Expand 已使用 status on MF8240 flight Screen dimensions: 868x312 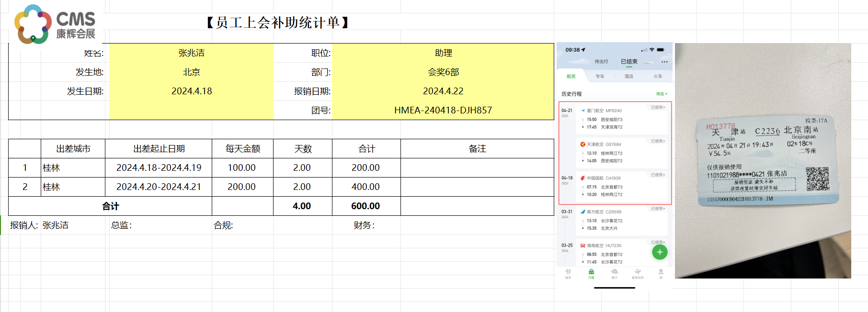coord(658,107)
